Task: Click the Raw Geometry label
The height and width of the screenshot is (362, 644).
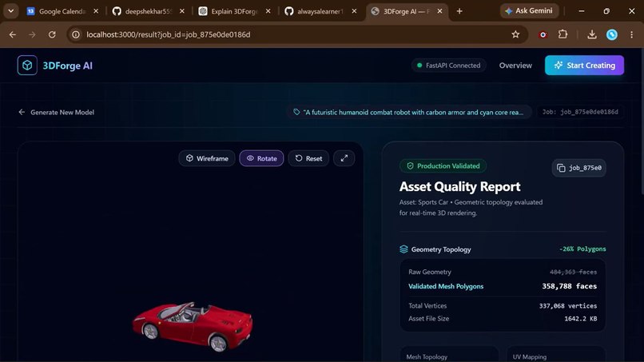Action: 430,272
